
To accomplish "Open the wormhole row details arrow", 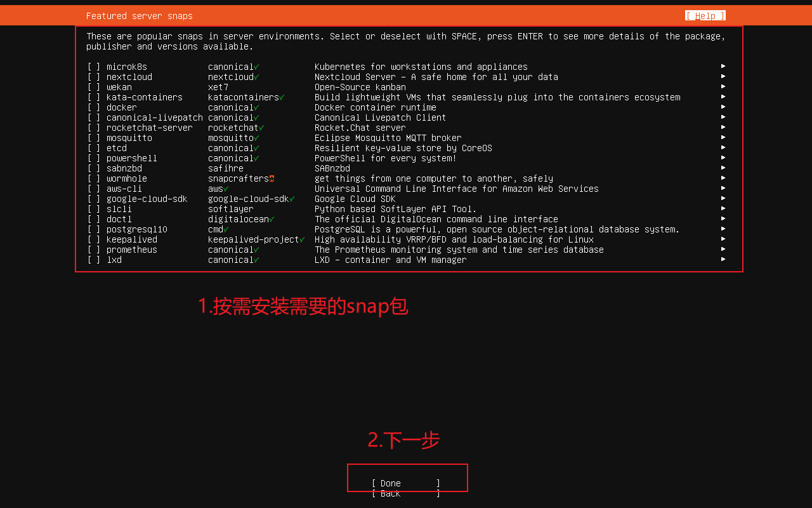I will [x=723, y=178].
